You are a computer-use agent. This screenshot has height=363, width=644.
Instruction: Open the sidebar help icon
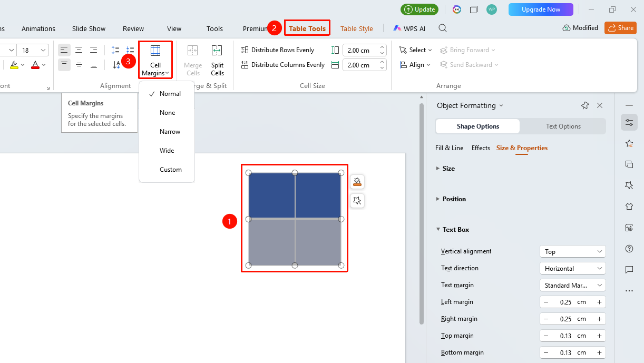(629, 249)
